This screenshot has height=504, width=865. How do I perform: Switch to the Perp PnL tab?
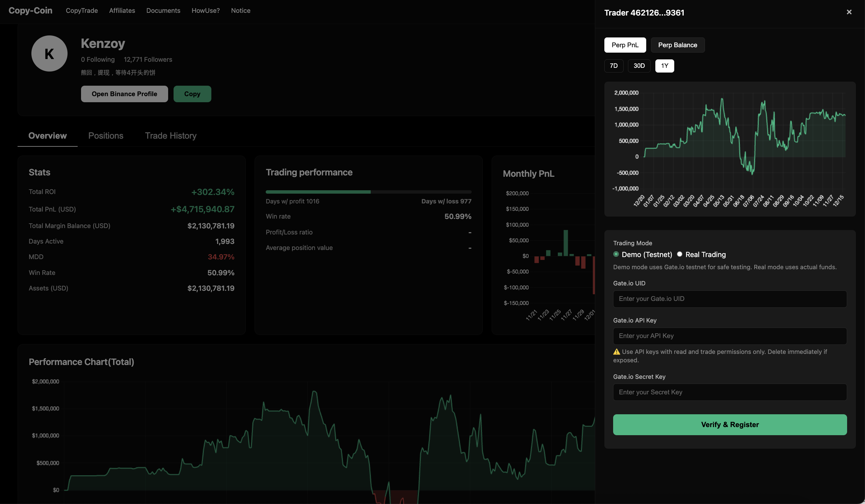point(625,45)
